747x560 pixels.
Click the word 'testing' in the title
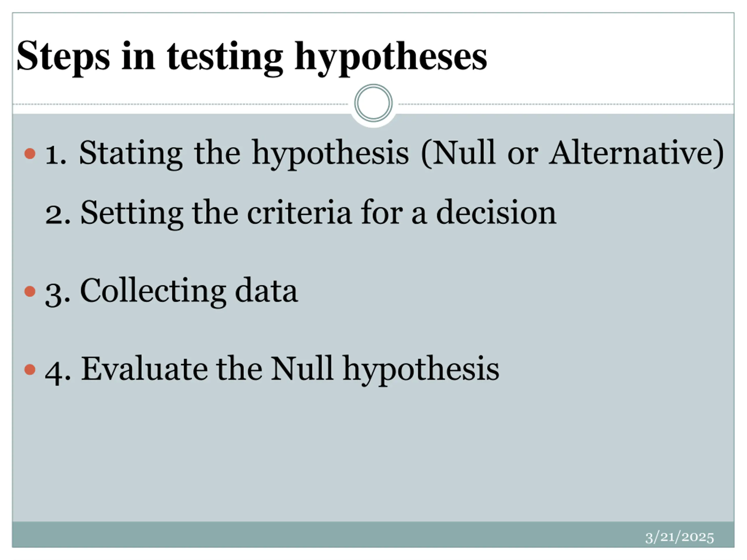coord(225,58)
